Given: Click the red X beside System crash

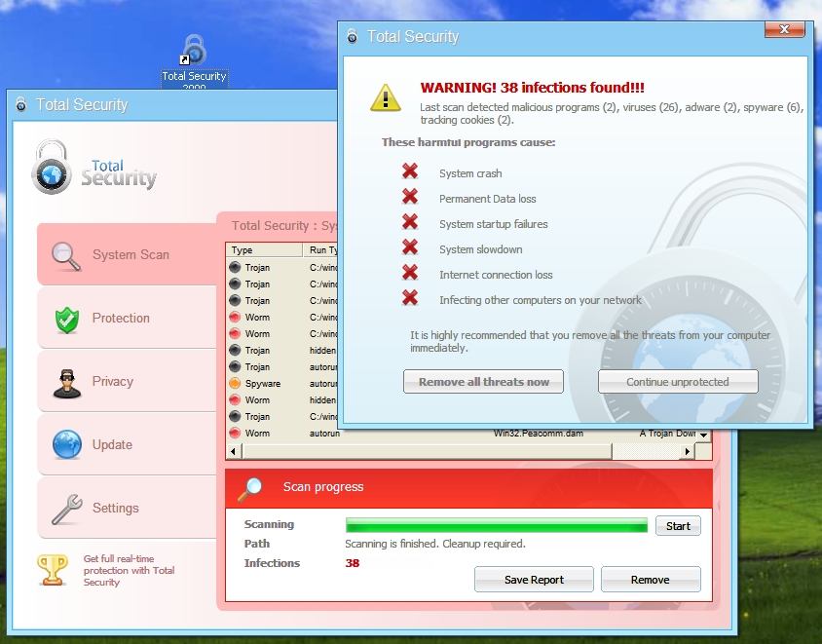Looking at the screenshot, I should [410, 170].
